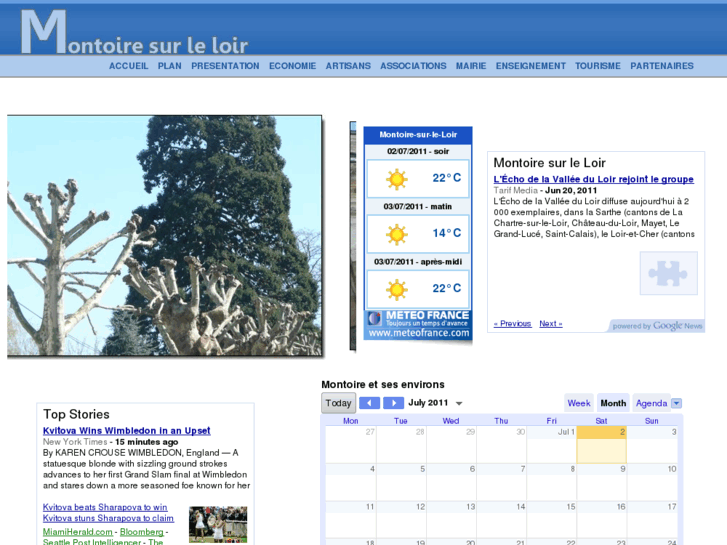Open the July 2011 date dropdown

point(459,404)
